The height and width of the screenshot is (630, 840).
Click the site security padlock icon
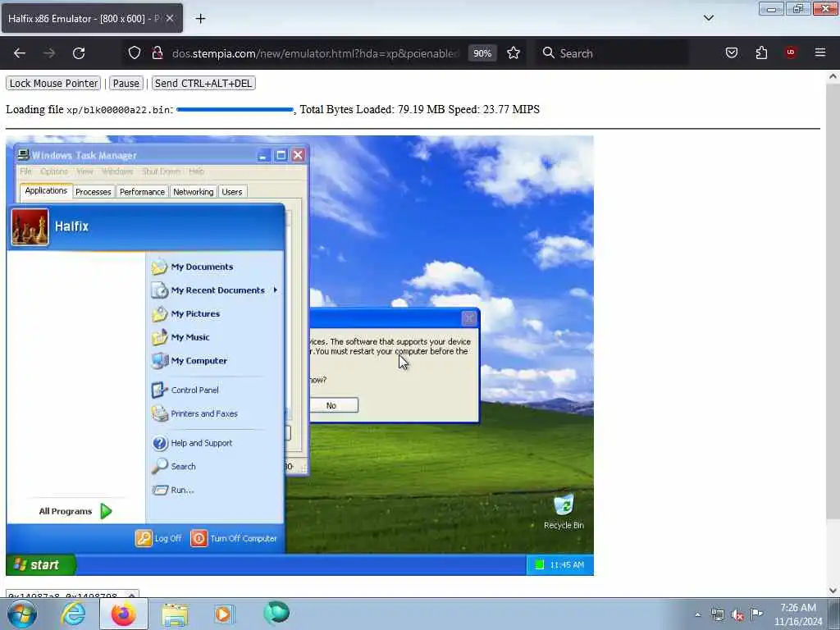pos(157,53)
